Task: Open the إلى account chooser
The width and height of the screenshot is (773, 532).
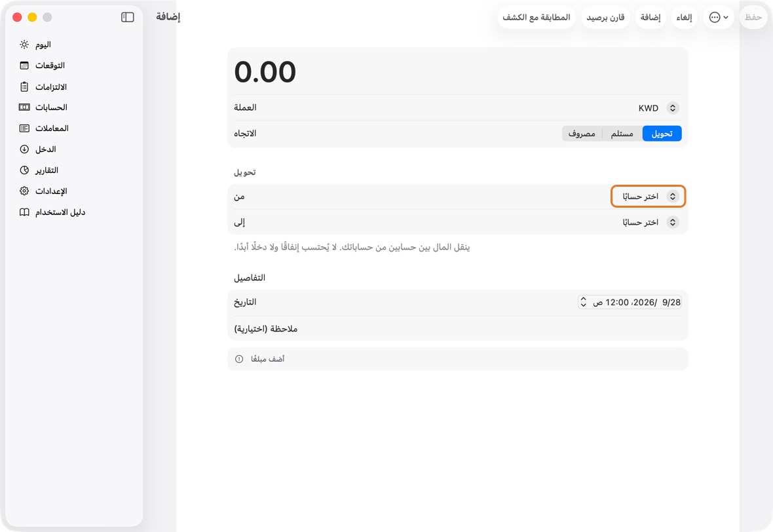Action: pyautogui.click(x=650, y=222)
